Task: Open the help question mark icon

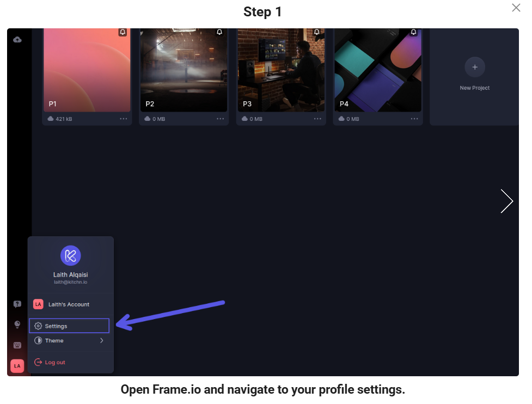Action: 17,304
